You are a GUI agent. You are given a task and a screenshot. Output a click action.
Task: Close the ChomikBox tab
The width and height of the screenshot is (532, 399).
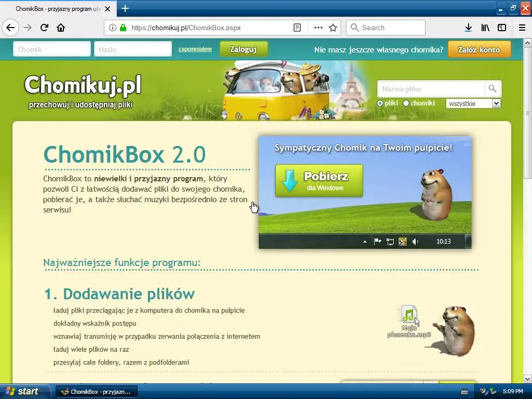pos(107,9)
